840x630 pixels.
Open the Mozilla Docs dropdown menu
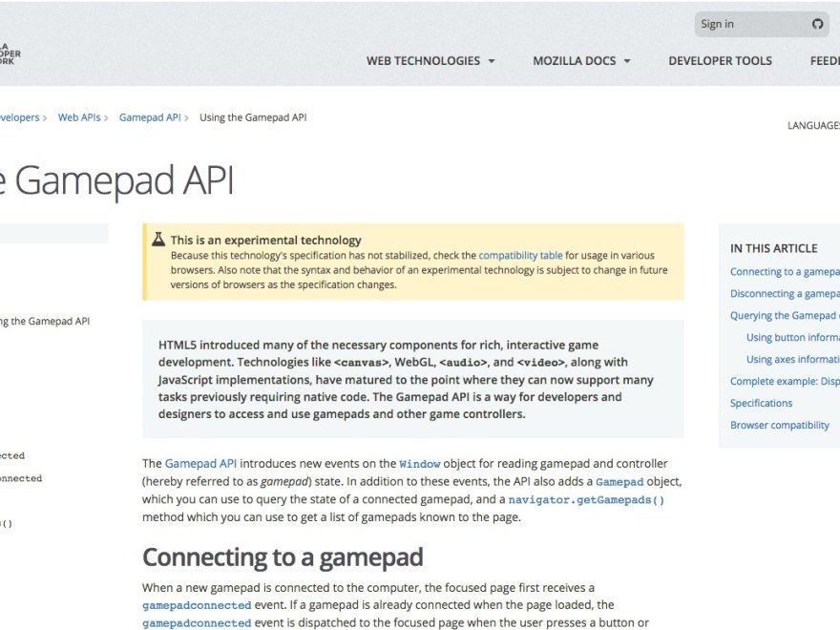581,61
